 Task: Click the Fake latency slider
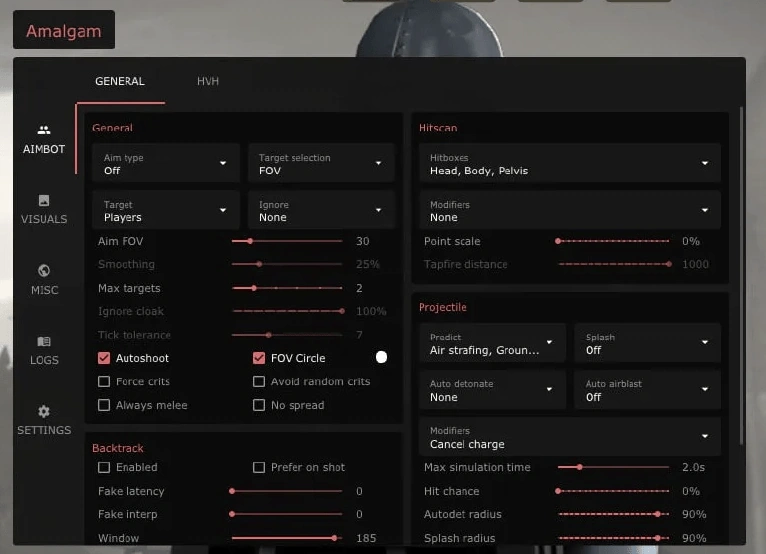click(x=287, y=491)
